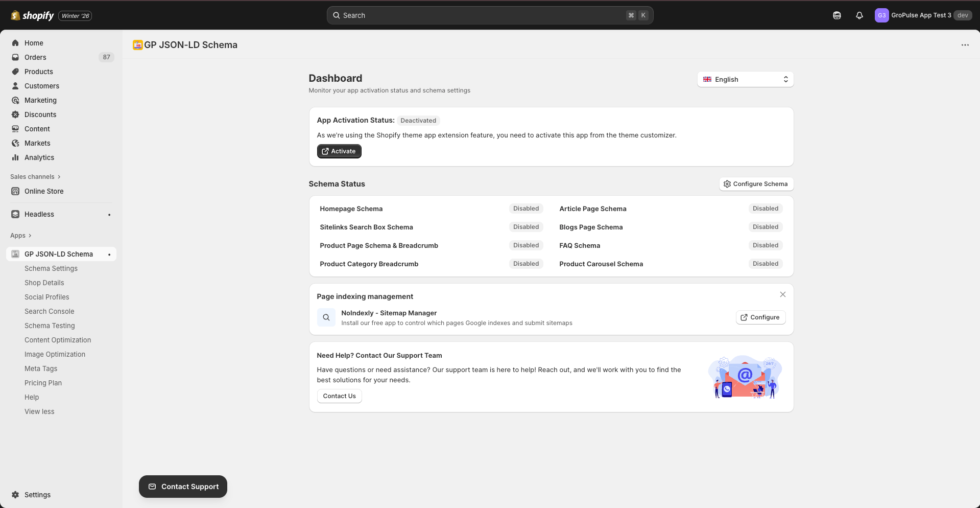Viewport: 980px width, 508px height.
Task: Open Settings gear in sidebar
Action: point(15,495)
